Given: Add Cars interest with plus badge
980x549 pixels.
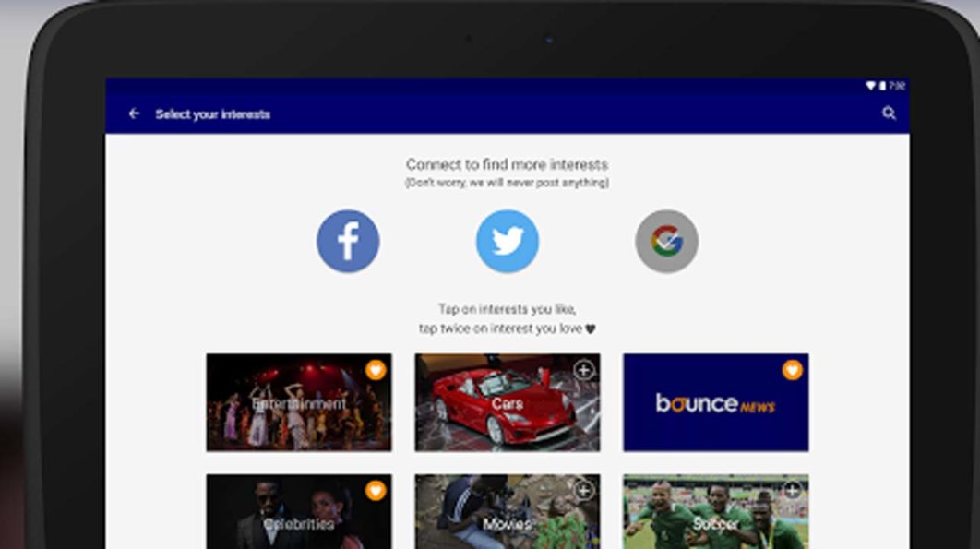Looking at the screenshot, I should (x=583, y=370).
